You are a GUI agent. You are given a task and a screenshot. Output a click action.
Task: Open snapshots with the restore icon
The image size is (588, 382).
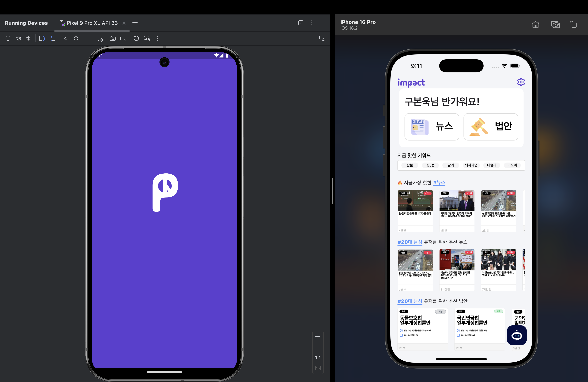point(136,39)
